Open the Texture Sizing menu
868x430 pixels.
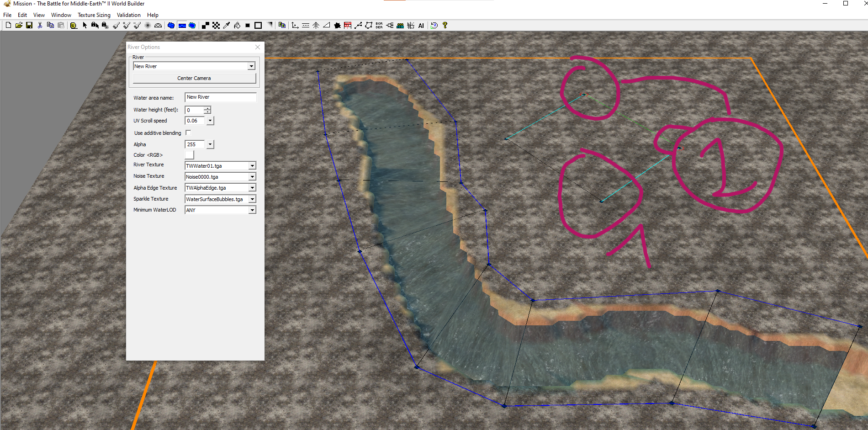94,15
